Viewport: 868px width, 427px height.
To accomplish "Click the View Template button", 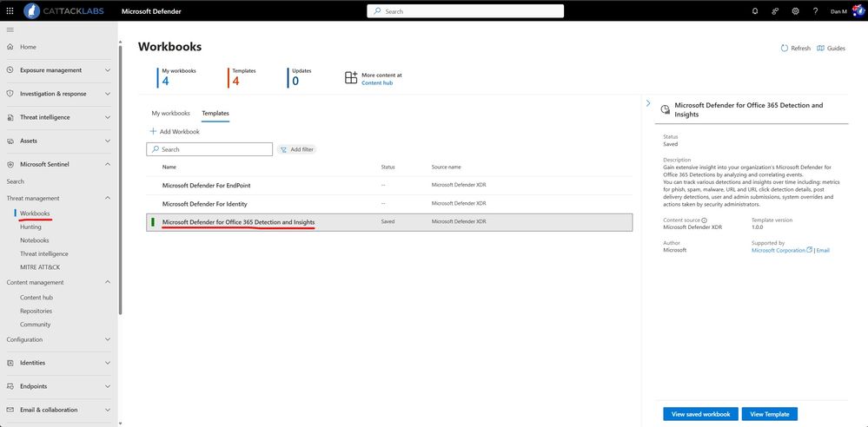I will coord(770,414).
